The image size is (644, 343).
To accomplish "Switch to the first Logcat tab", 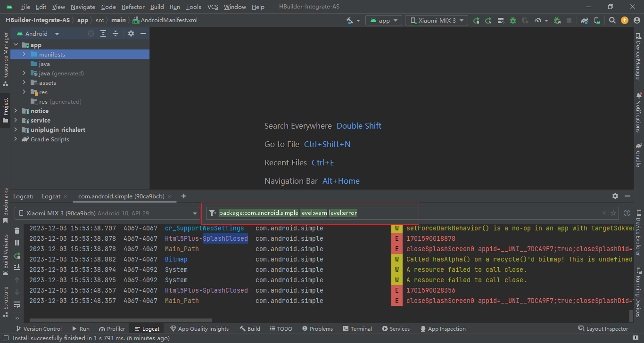I will click(51, 196).
